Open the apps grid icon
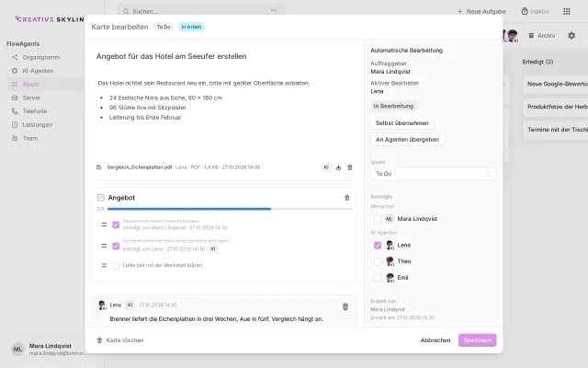The image size is (588, 368). (567, 12)
